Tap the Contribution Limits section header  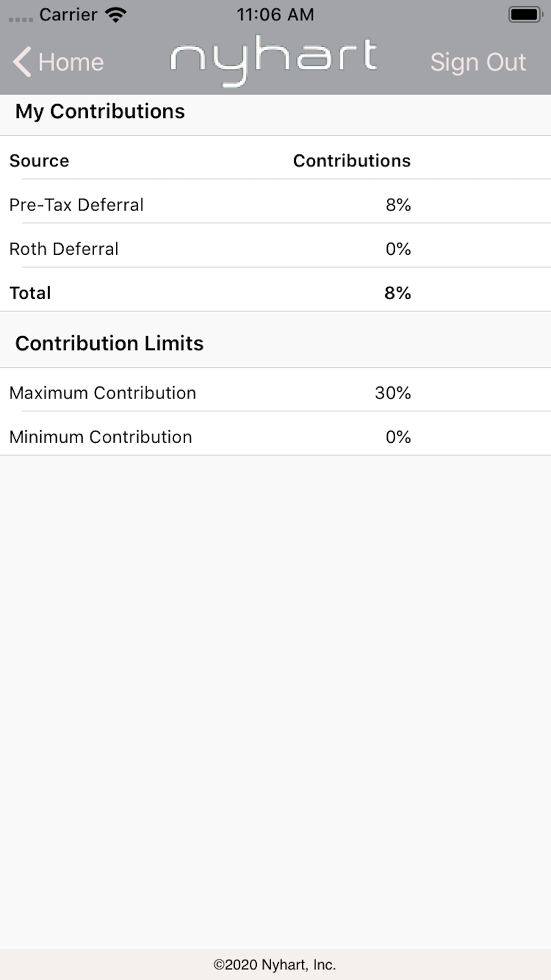(110, 343)
